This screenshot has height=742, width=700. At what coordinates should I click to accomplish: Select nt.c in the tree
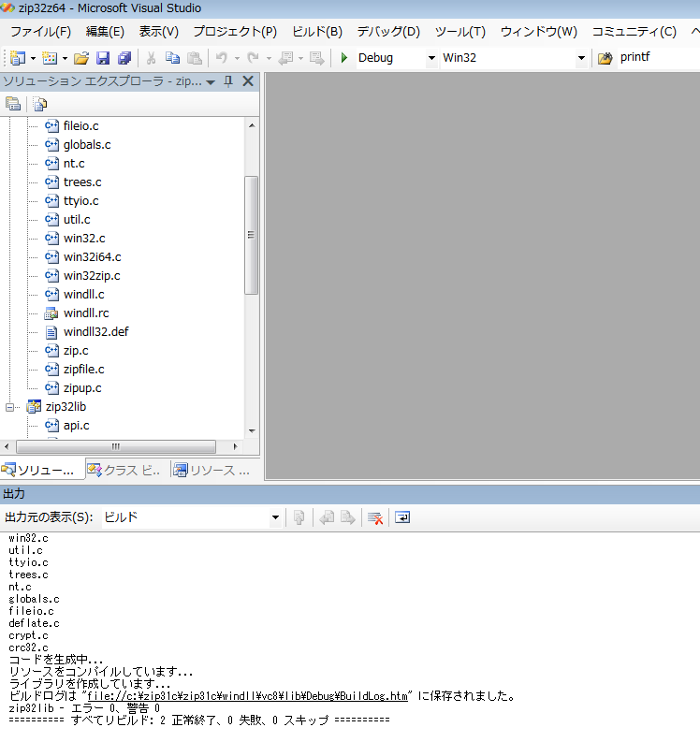pyautogui.click(x=74, y=164)
